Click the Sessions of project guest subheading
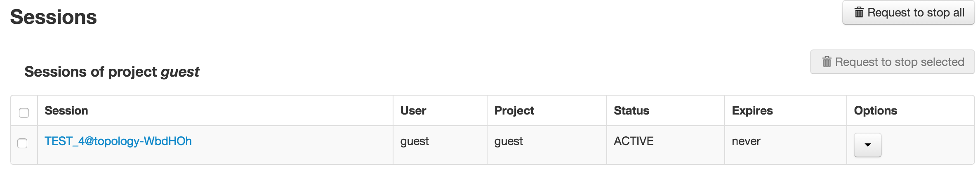The width and height of the screenshot is (980, 178). pyautogui.click(x=112, y=72)
